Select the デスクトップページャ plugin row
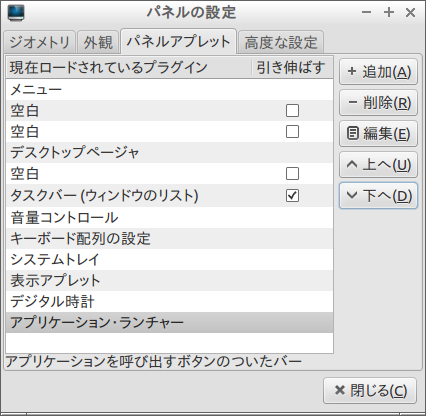The height and width of the screenshot is (416, 426). click(x=169, y=153)
